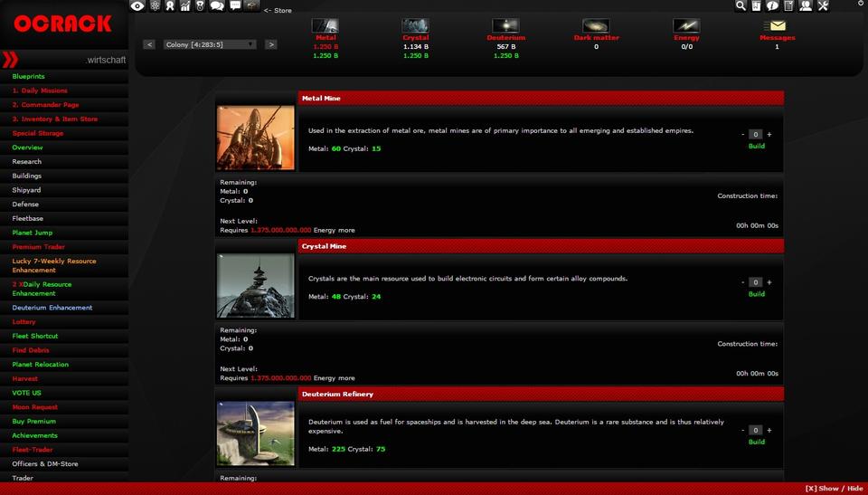Click the Crystal Mine thumbnail image
The image size is (868, 495).
[x=256, y=285]
